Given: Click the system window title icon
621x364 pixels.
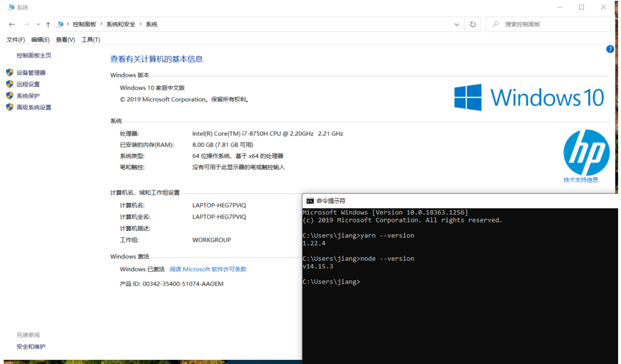Looking at the screenshot, I should pos(11,7).
